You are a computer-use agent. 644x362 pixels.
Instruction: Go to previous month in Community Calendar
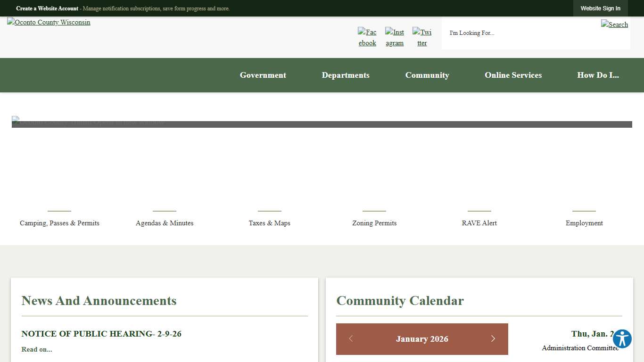pos(351,338)
